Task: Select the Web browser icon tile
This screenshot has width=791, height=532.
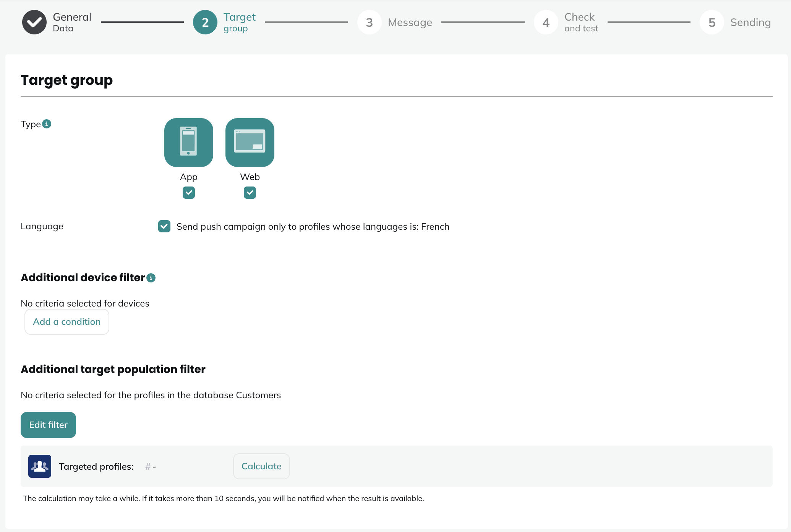Action: point(250,143)
